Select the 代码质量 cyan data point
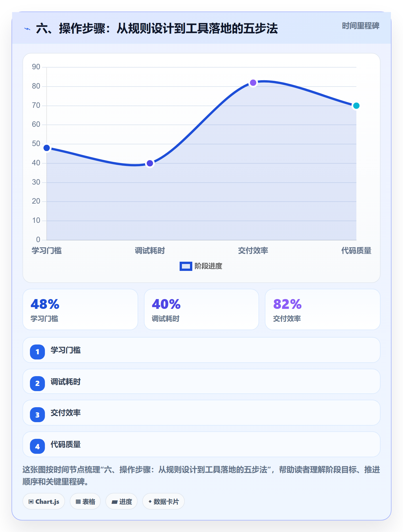Screen dimensions: 403x532 tap(356, 106)
